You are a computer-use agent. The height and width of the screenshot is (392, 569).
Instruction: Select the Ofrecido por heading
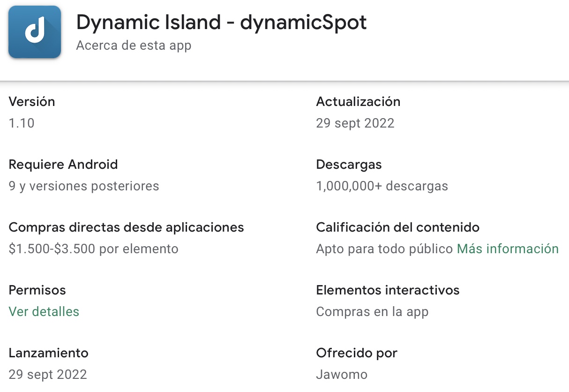click(x=357, y=353)
